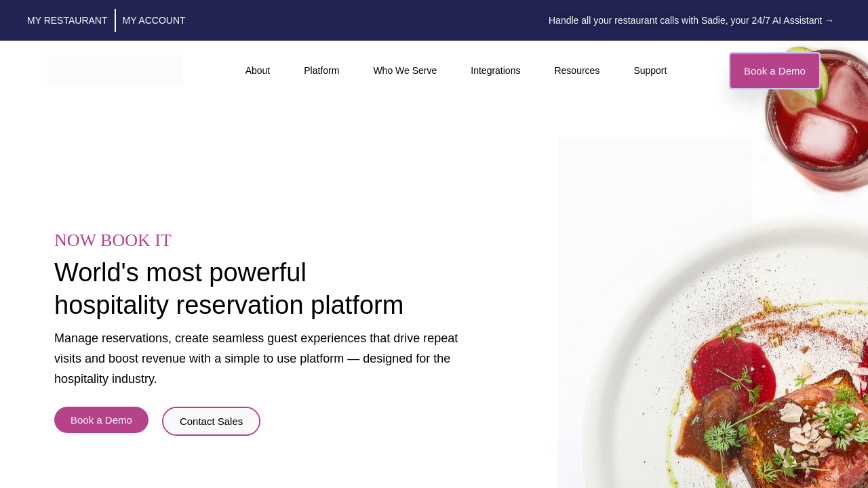
Task: Expand the Who We Serve menu
Action: [x=405, y=70]
